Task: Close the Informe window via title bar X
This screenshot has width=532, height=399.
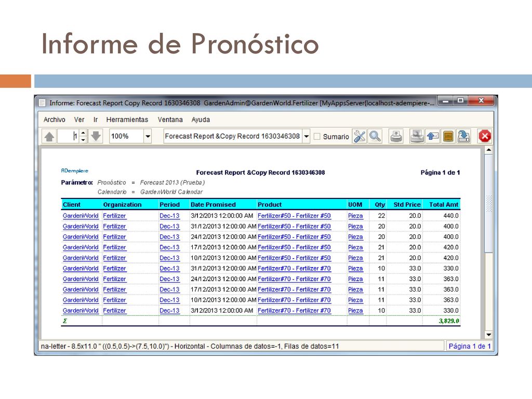Action: (481, 101)
